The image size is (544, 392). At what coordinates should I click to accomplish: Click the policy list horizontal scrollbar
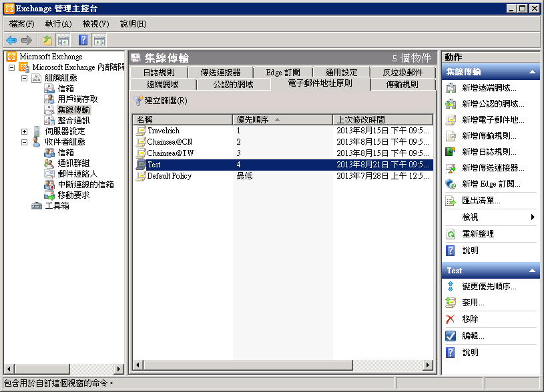[283, 365]
